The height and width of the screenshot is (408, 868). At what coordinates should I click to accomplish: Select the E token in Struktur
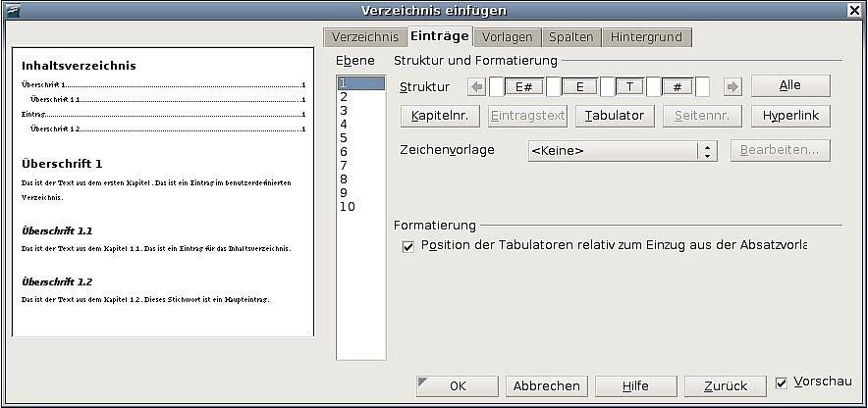pyautogui.click(x=579, y=87)
